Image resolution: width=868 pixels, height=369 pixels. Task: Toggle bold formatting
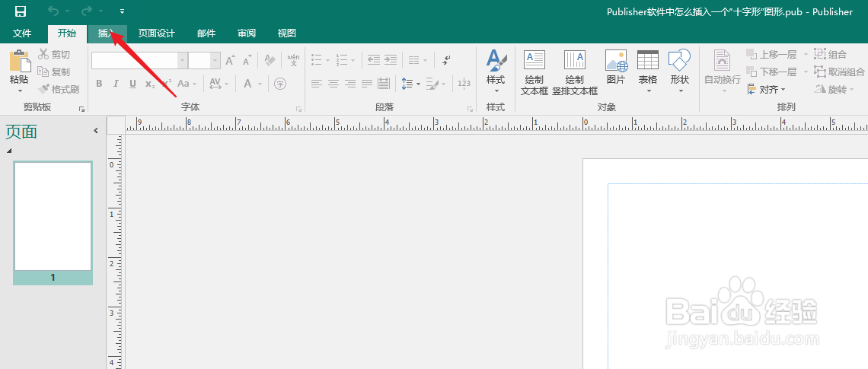click(x=99, y=84)
